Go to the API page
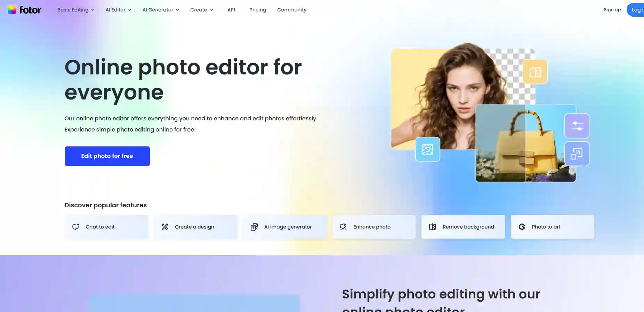This screenshot has width=644, height=312. click(x=231, y=10)
